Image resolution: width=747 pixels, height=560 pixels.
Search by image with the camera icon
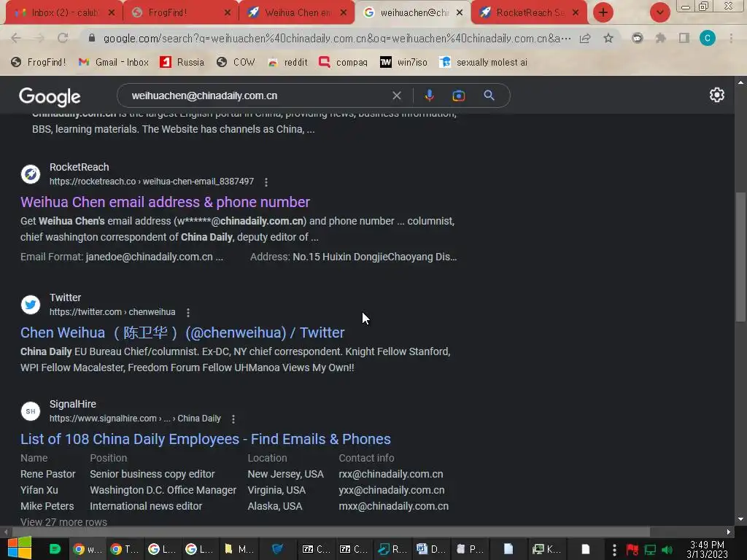point(458,96)
